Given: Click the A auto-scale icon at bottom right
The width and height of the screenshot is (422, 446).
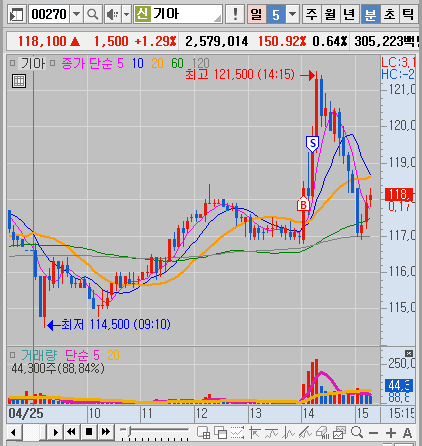Looking at the screenshot, I should (x=407, y=433).
